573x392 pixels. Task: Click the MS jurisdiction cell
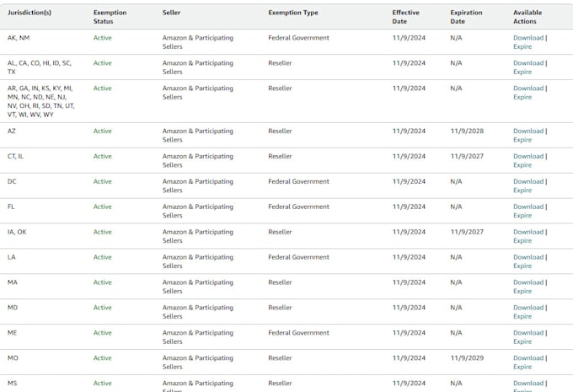[x=12, y=384]
